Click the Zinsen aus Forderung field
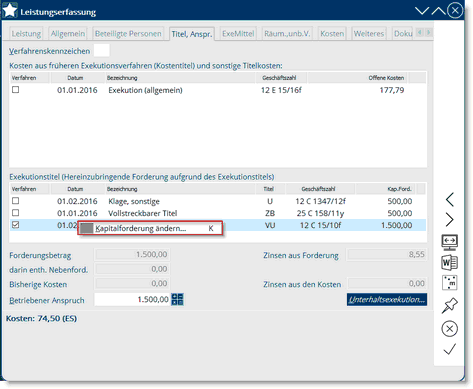The width and height of the screenshot is (473, 389). tap(387, 254)
